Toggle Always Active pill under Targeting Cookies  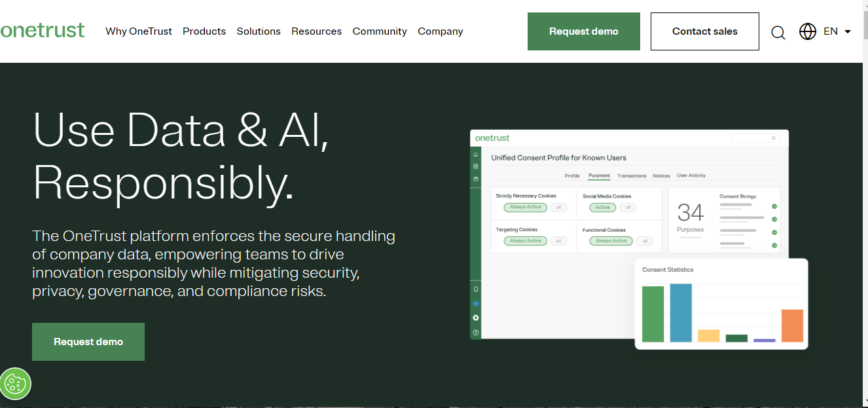coord(526,240)
